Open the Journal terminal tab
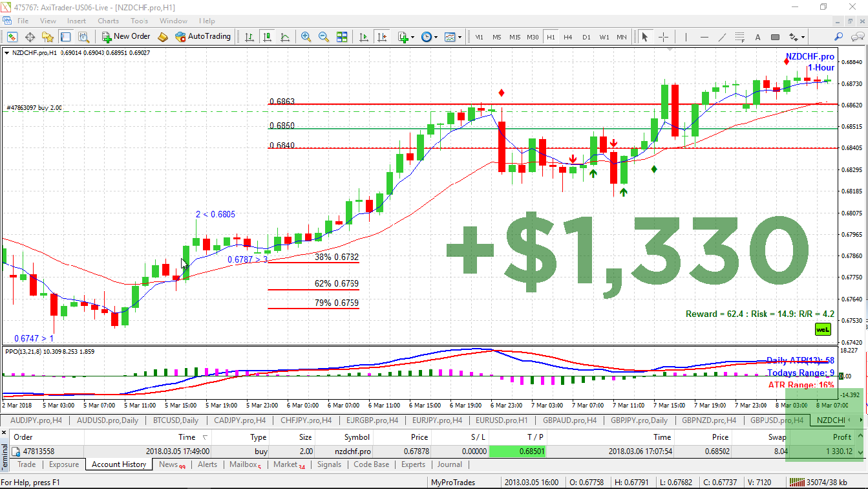The width and height of the screenshot is (868, 489). click(x=450, y=464)
